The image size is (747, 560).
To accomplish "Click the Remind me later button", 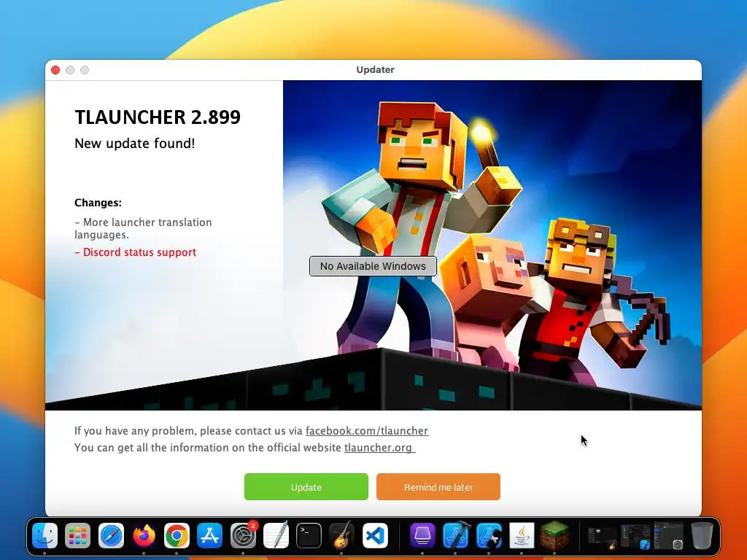I will coord(438,486).
